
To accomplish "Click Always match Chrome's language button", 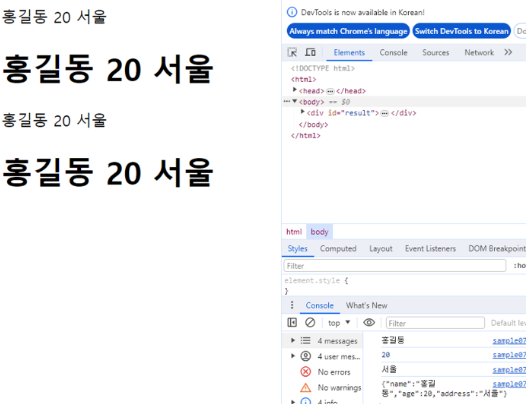I will pos(348,31).
